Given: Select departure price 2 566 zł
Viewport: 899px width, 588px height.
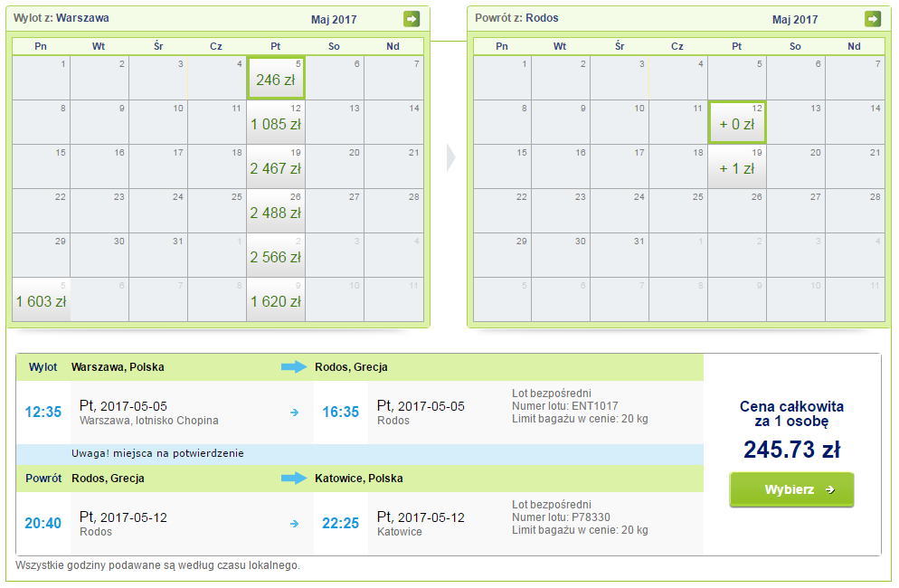Looking at the screenshot, I should (x=276, y=255).
